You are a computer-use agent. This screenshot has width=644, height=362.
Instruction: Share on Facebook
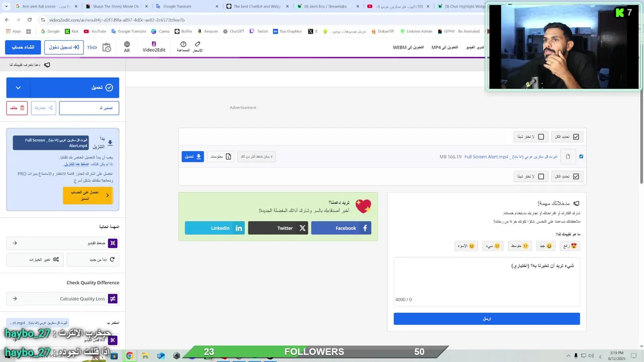[x=341, y=228]
